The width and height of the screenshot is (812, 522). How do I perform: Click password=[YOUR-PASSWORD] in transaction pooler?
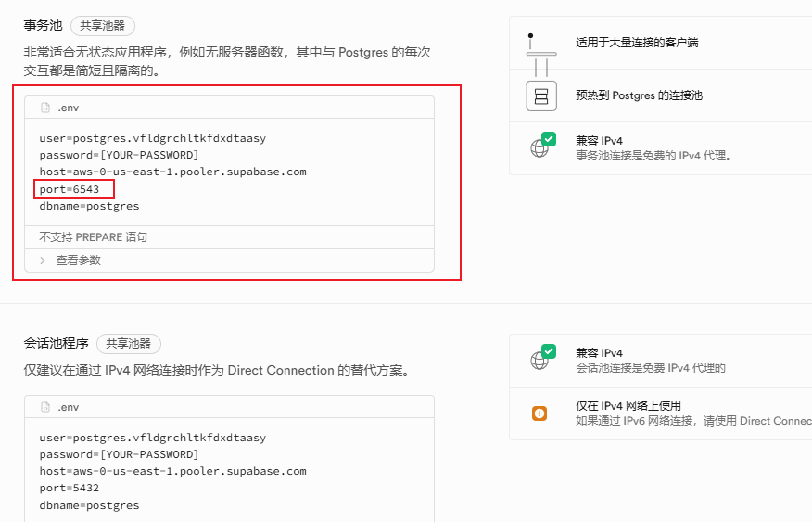click(x=119, y=155)
